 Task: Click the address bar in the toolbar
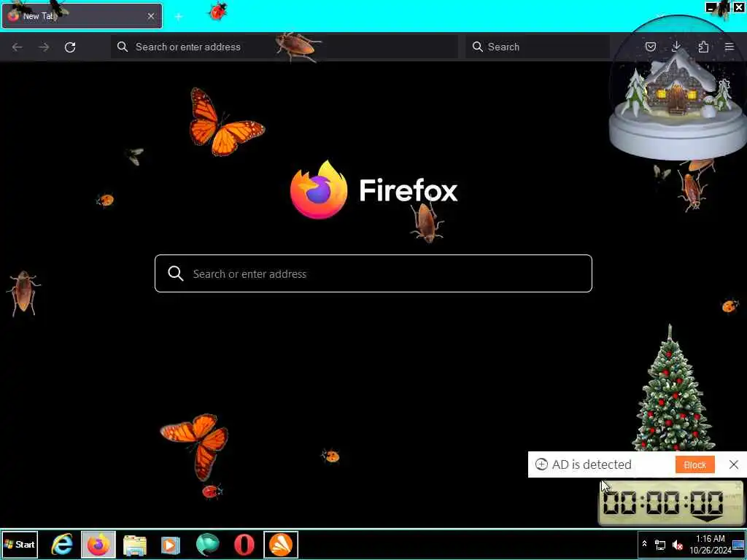click(x=284, y=47)
